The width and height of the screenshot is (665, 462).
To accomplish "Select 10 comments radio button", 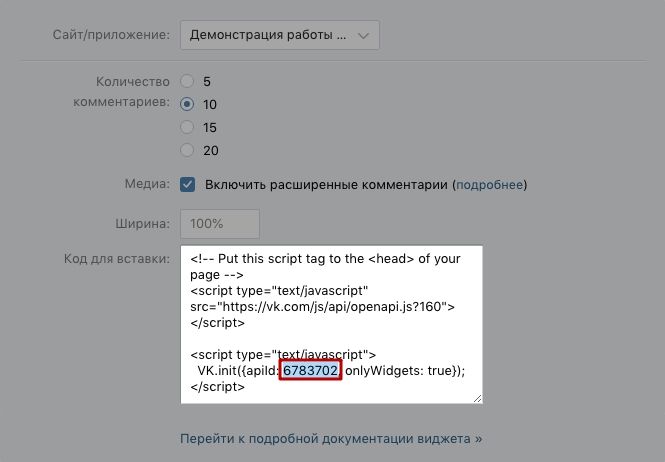I will [187, 104].
